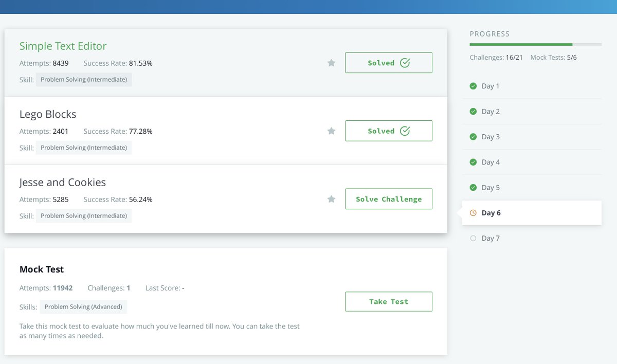
Task: Click the Mock Tests 5/6 count
Action: click(x=553, y=58)
